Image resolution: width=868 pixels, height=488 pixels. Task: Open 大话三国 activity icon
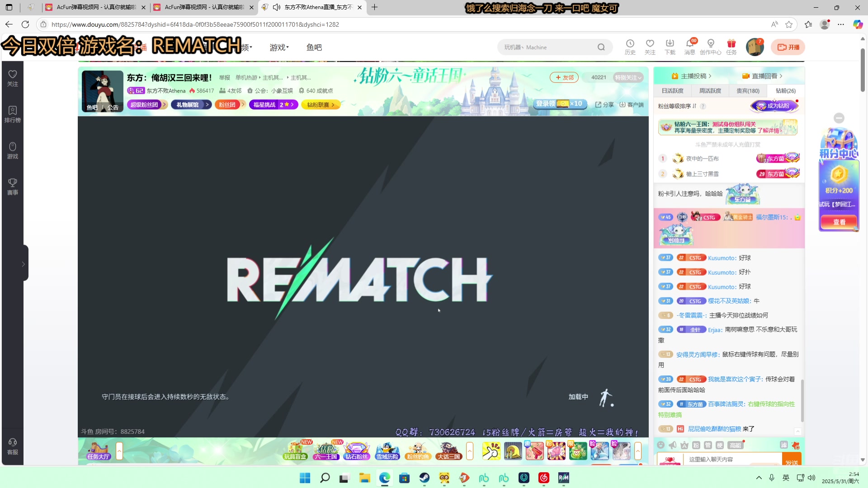(448, 450)
